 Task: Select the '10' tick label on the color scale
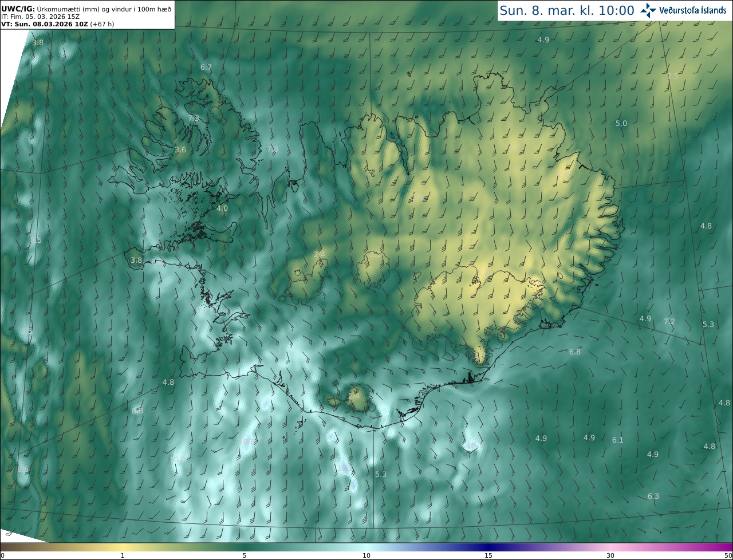(x=366, y=555)
